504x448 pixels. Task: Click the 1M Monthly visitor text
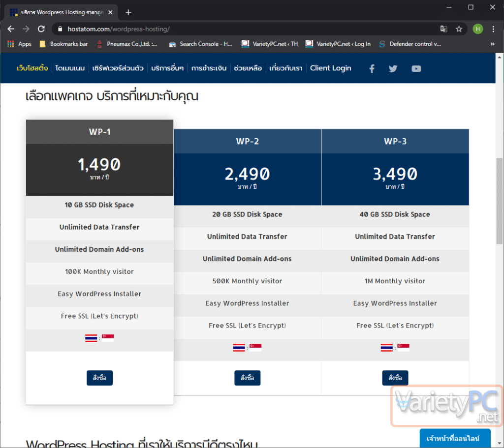tap(395, 281)
